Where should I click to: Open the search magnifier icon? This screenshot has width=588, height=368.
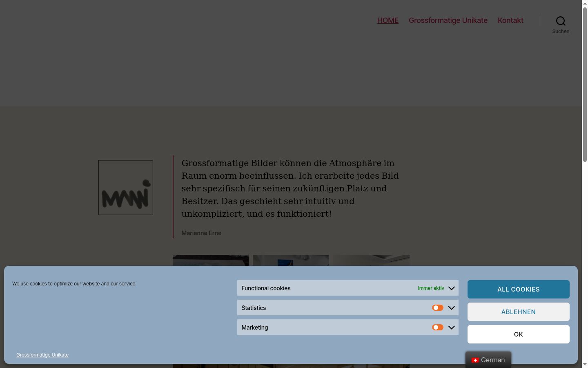pyautogui.click(x=561, y=21)
